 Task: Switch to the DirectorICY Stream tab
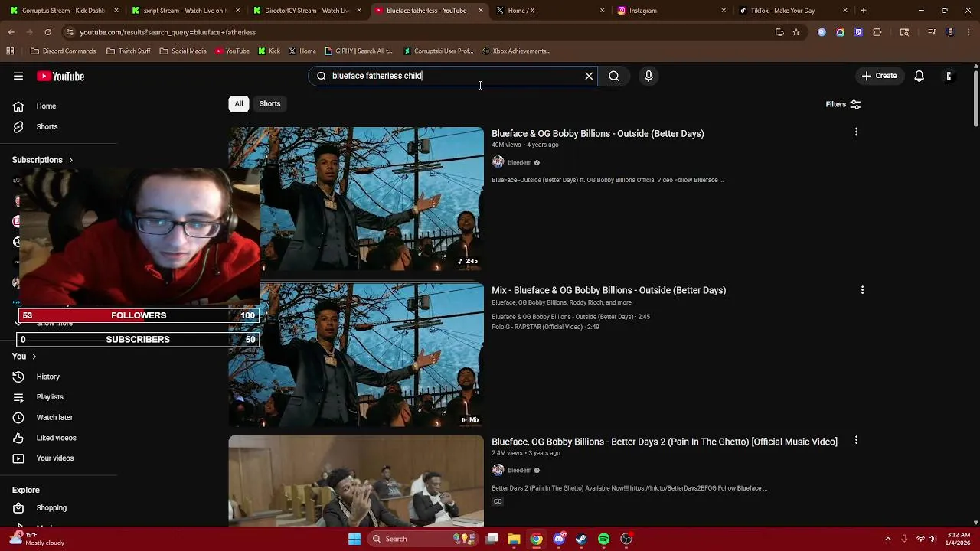click(307, 11)
